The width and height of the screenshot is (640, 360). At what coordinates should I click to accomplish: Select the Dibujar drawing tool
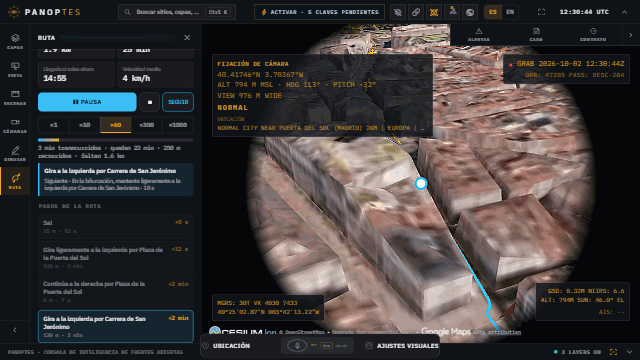(x=15, y=154)
